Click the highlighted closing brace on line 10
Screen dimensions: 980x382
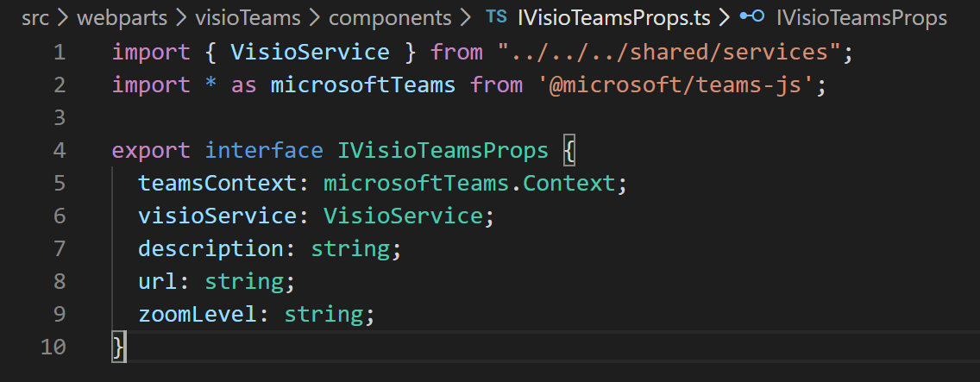click(119, 347)
